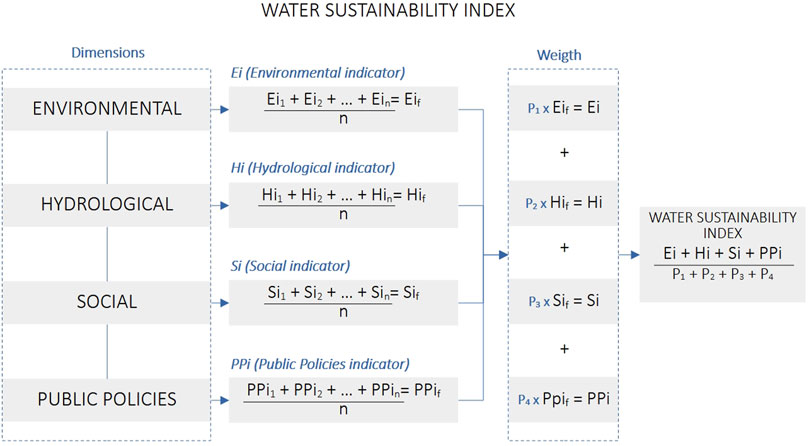Select the Hi₁ + Hi₂ average formula box
The image size is (809, 446).
click(x=344, y=204)
